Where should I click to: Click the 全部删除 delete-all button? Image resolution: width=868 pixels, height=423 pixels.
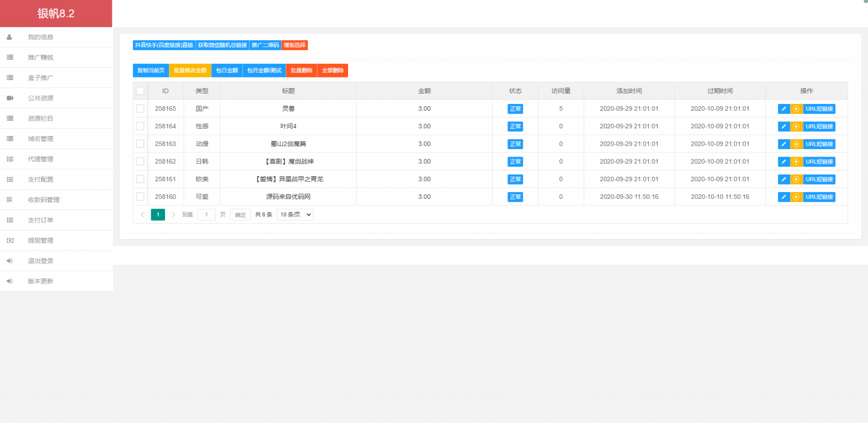pyautogui.click(x=333, y=70)
